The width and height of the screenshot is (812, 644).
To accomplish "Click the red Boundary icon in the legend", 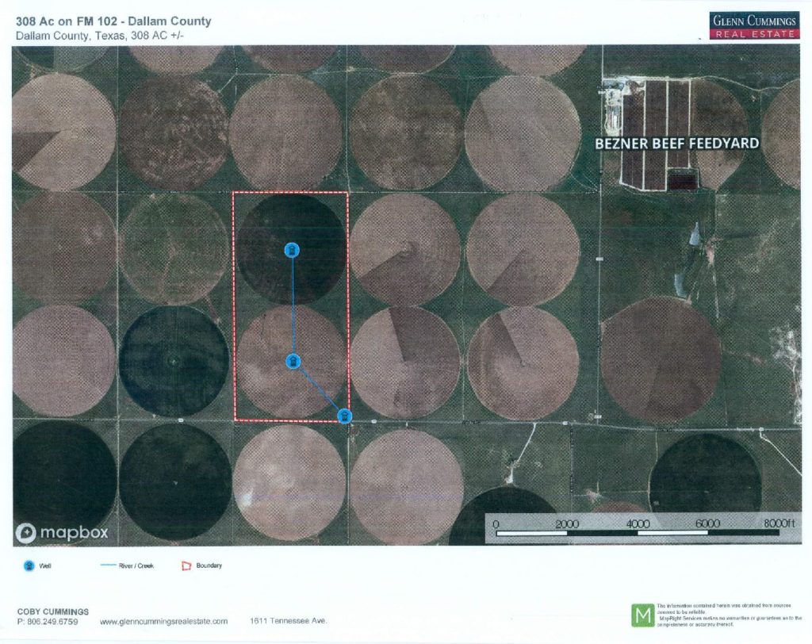I will point(186,565).
